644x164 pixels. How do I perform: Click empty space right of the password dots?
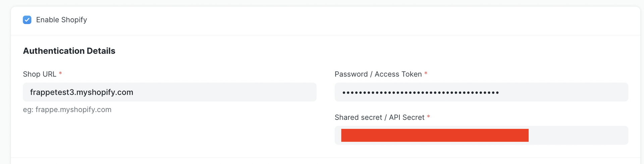click(563, 92)
